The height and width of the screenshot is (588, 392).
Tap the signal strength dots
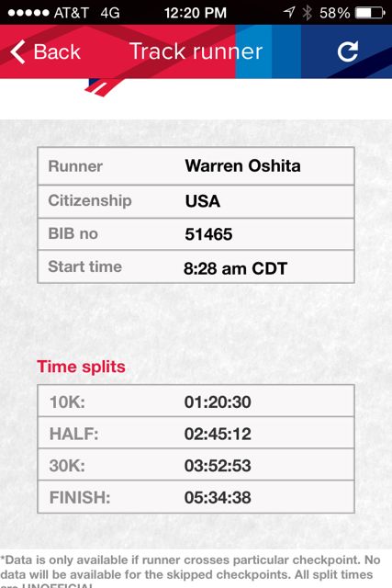[x=28, y=13]
